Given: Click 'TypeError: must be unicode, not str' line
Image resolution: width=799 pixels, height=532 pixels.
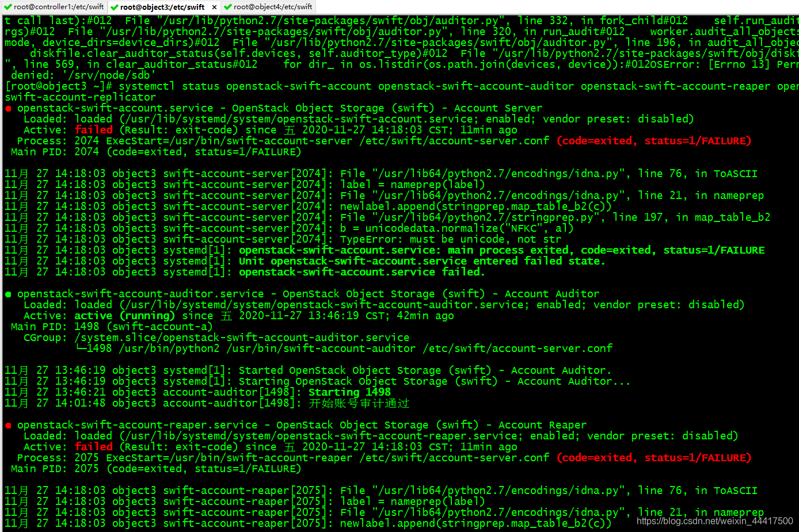Looking at the screenshot, I should (450, 239).
